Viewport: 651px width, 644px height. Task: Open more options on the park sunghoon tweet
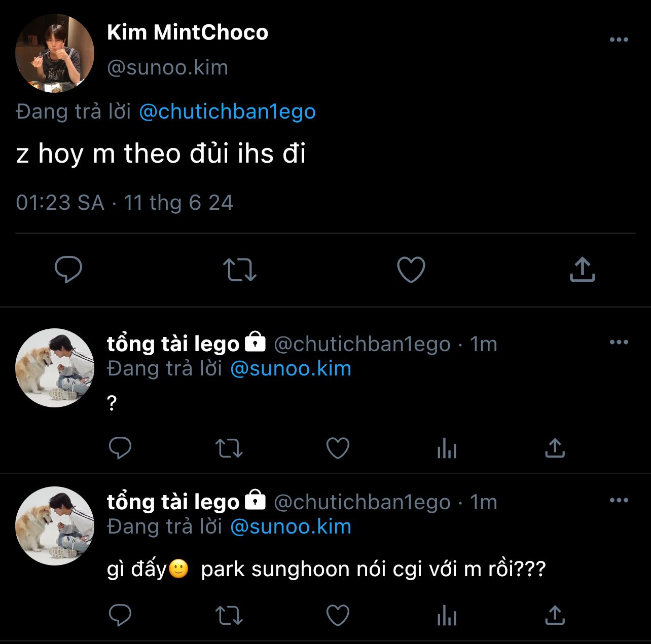(619, 501)
